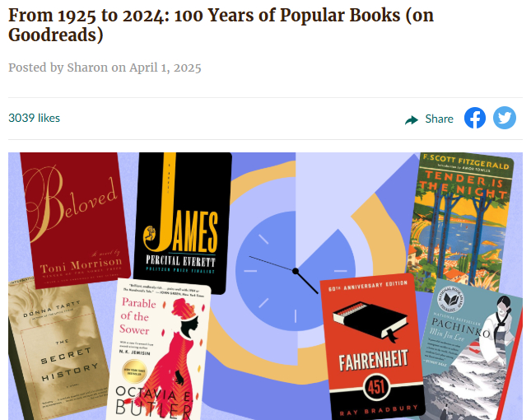
Task: Select the Fahrenheit 451 book cover
Action: pos(372,348)
